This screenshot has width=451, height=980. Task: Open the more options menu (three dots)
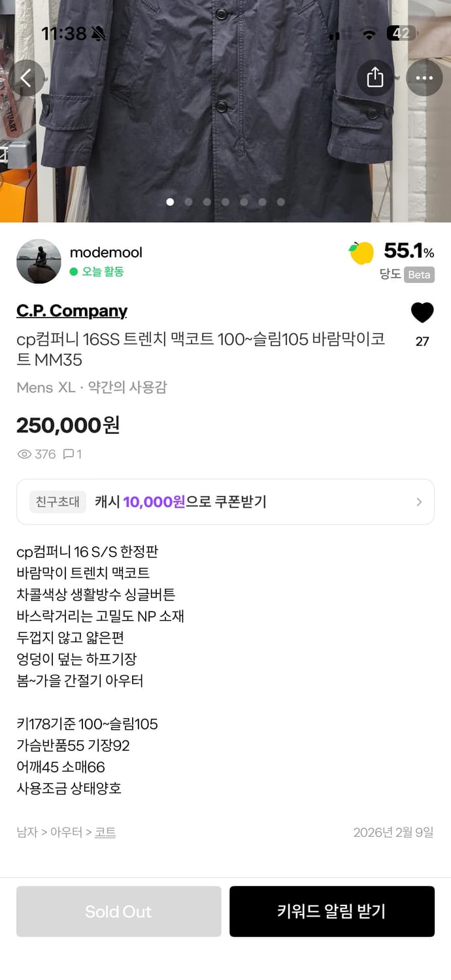coord(424,77)
